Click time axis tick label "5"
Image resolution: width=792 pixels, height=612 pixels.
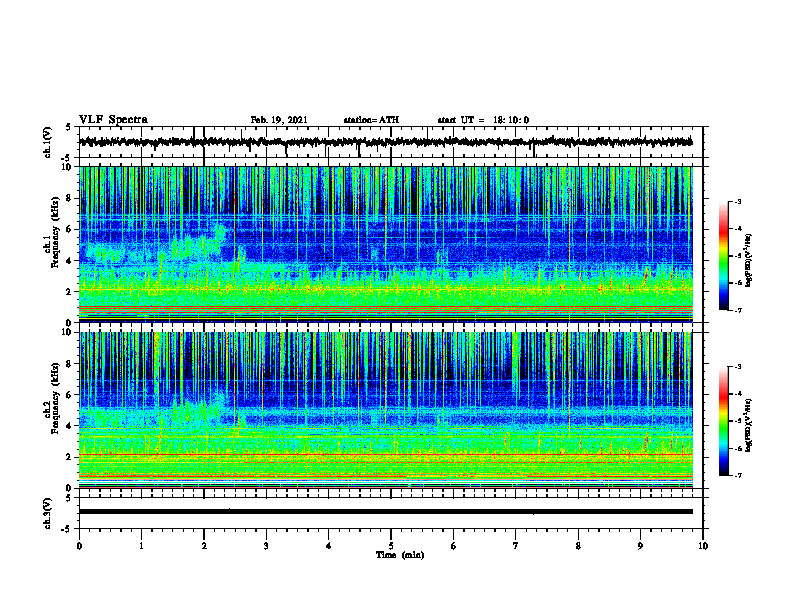click(x=391, y=546)
